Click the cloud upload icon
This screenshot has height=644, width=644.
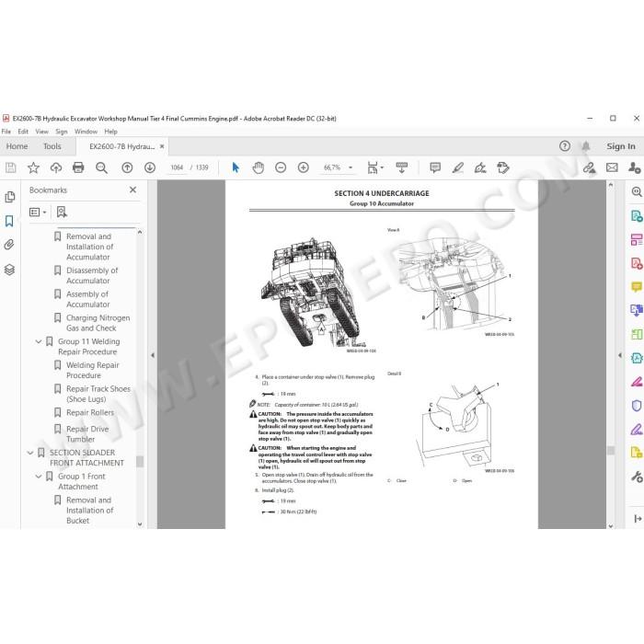(56, 167)
